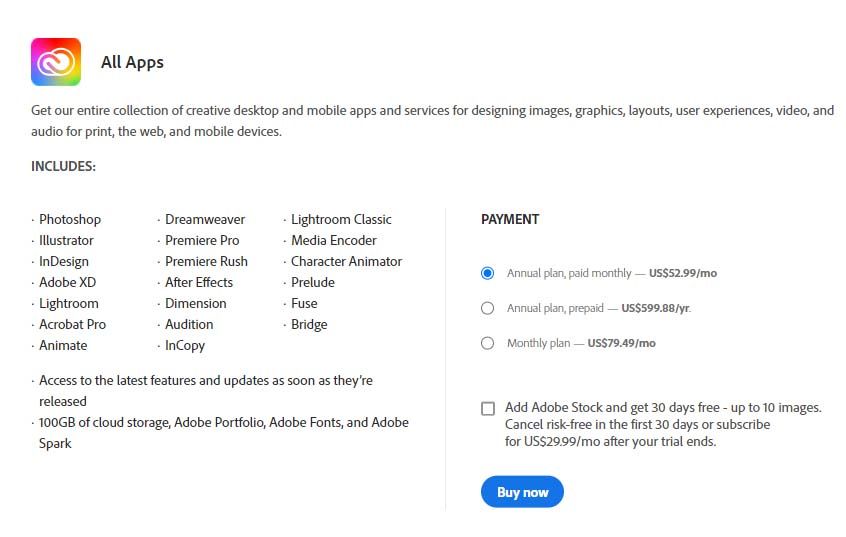Image resolution: width=846 pixels, height=537 pixels.
Task: Click the INCLUDES section heading
Action: tap(64, 166)
